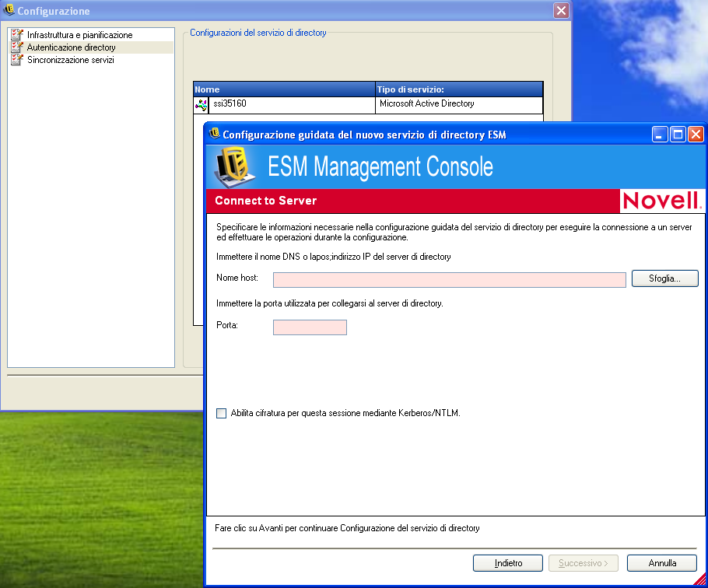This screenshot has width=708, height=588.
Task: Click the Novell logo
Action: (x=662, y=201)
